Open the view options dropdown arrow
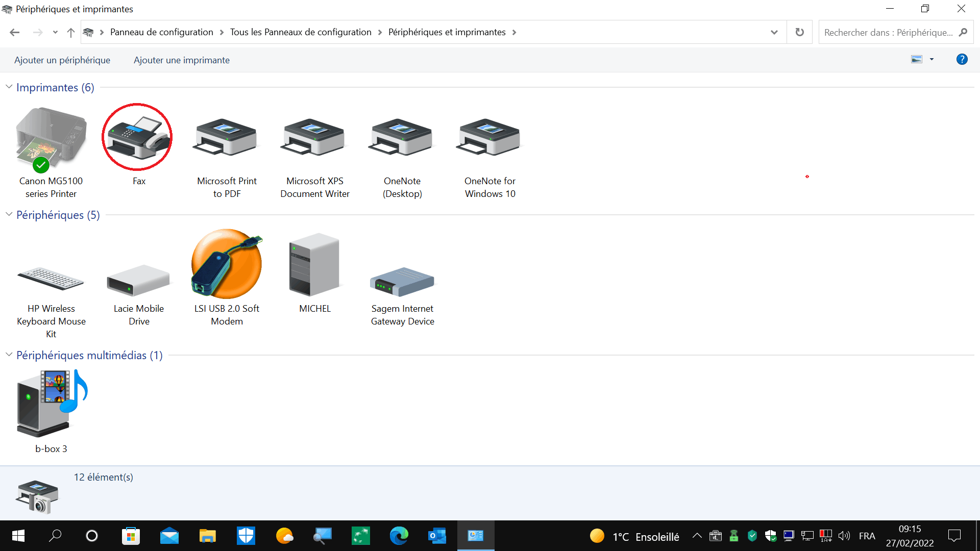 [932, 60]
